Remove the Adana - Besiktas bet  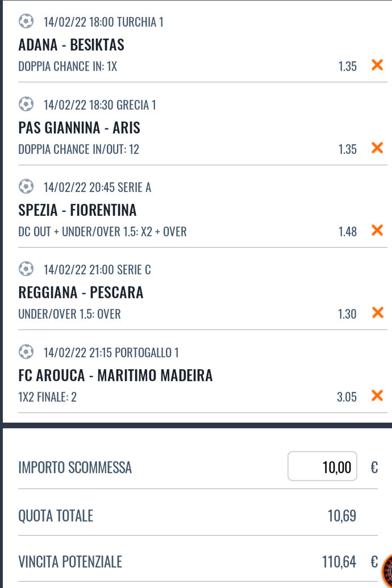tap(377, 65)
